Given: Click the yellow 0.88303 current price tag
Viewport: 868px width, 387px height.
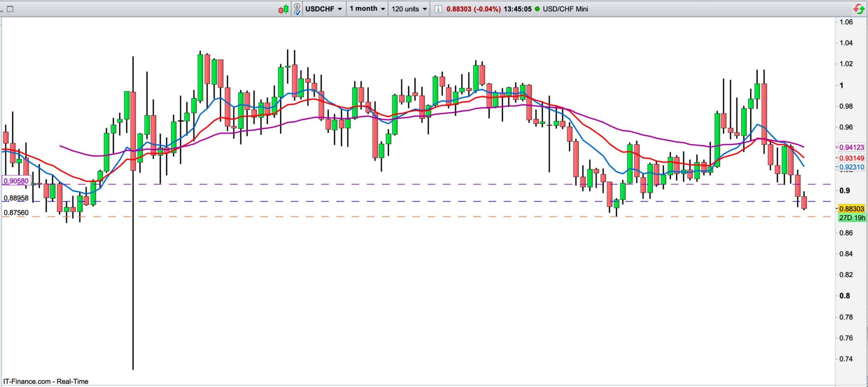Looking at the screenshot, I should [x=851, y=209].
